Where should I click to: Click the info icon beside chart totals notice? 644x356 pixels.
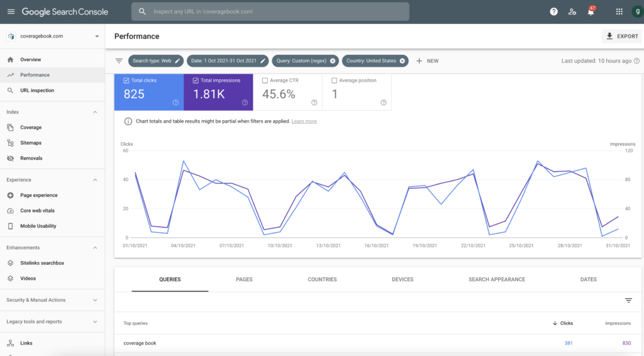tap(128, 121)
